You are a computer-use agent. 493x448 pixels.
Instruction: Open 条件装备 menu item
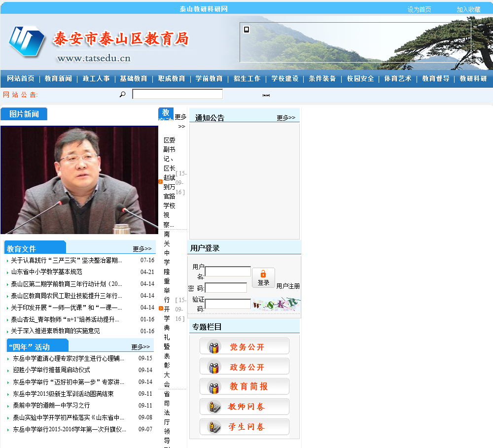pyautogui.click(x=322, y=78)
